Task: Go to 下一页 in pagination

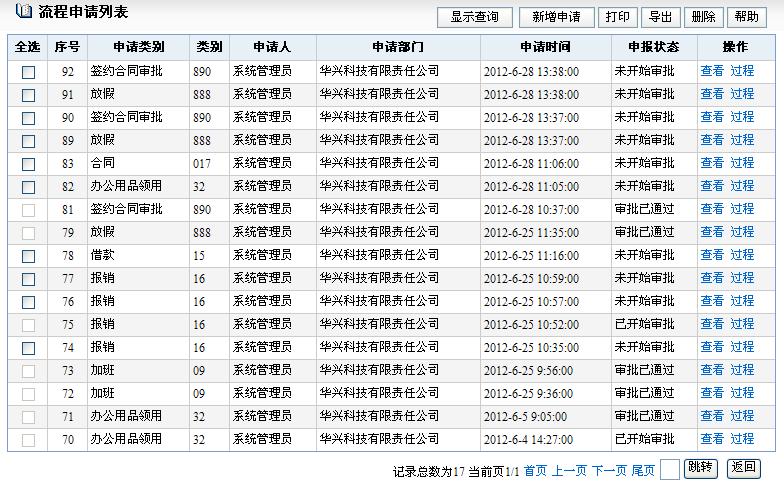Action: [609, 470]
